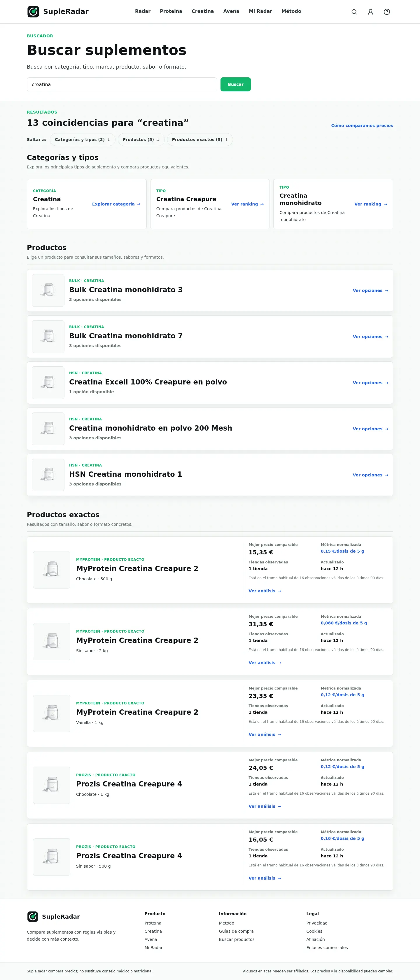The width and height of the screenshot is (420, 980).
Task: Open Mi Radar link in footer
Action: click(153, 948)
